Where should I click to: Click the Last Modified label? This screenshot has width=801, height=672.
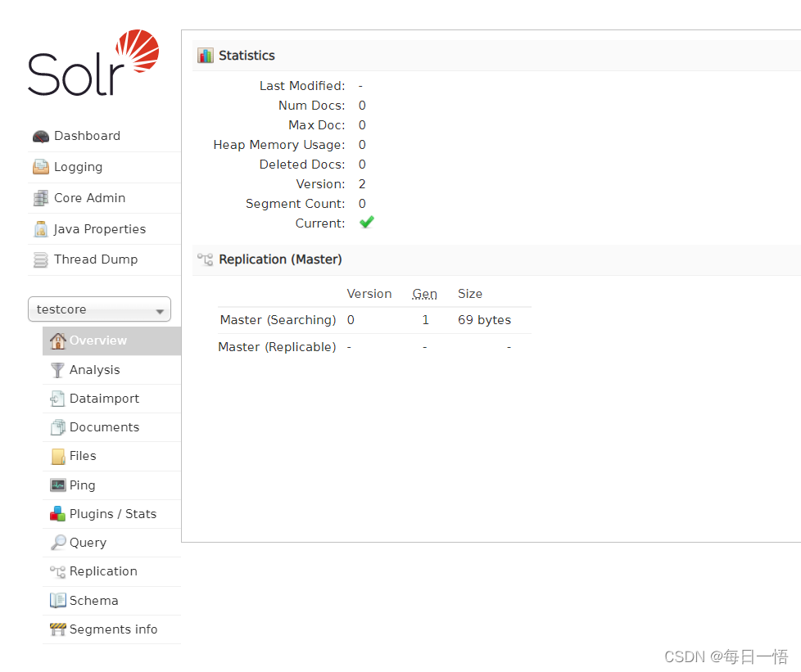tap(302, 86)
